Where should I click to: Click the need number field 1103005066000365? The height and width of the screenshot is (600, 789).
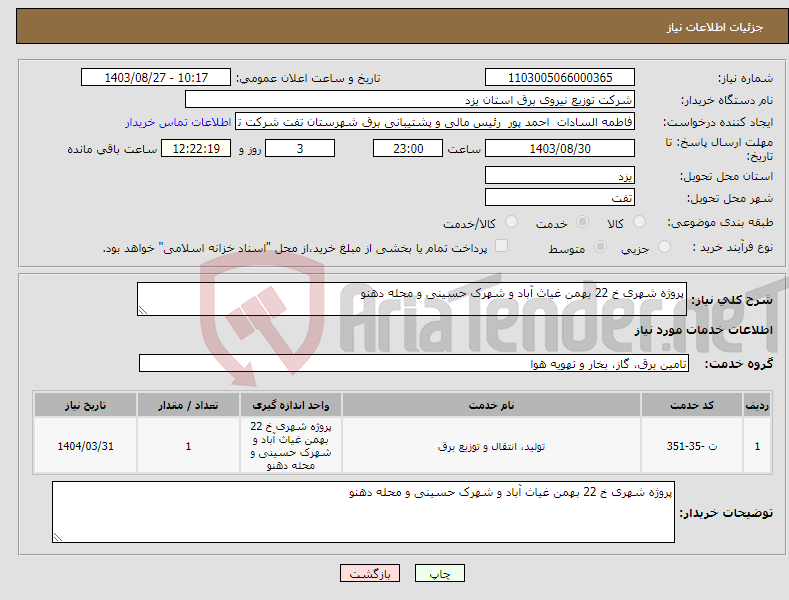(560, 78)
